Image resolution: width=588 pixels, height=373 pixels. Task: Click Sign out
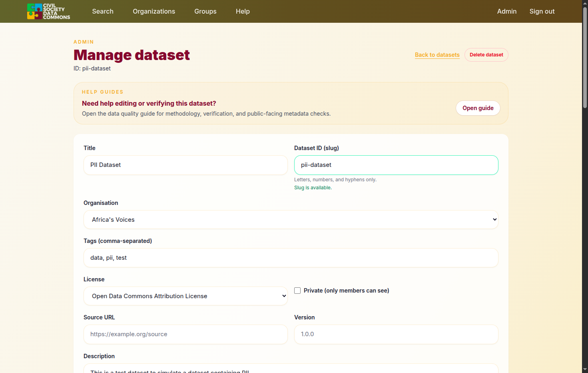(x=542, y=11)
